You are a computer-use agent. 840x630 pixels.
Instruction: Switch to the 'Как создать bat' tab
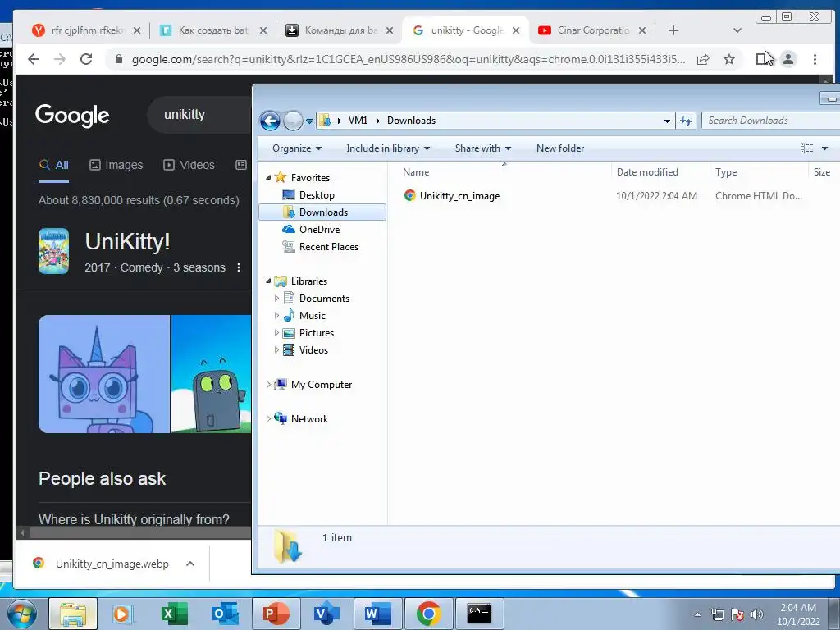pos(212,30)
